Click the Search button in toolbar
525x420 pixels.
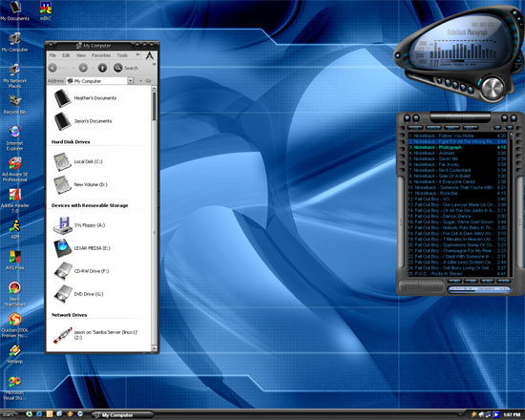click(126, 68)
